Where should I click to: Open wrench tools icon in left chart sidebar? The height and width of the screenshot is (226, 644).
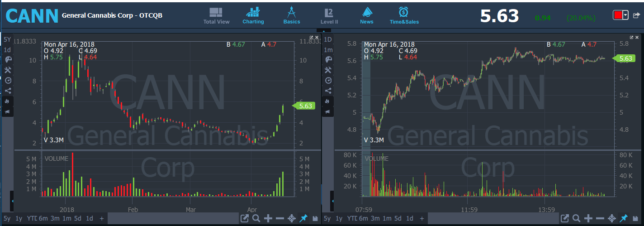click(x=8, y=70)
